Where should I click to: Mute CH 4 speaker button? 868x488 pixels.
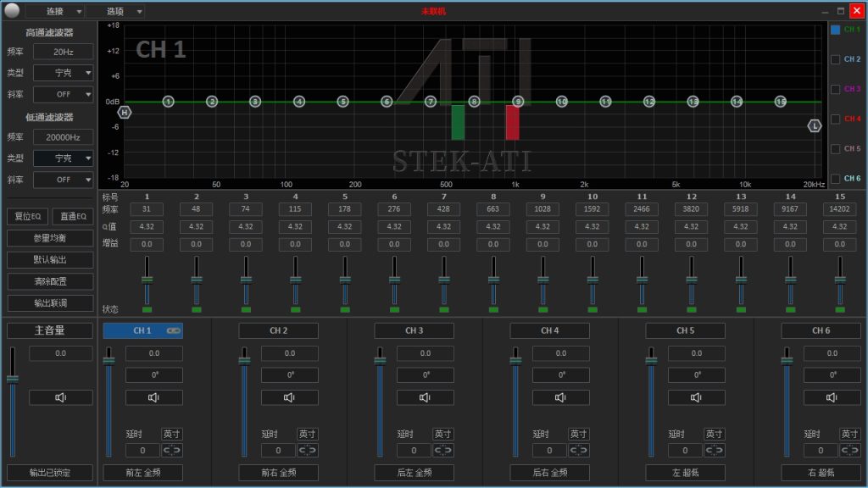click(x=561, y=397)
